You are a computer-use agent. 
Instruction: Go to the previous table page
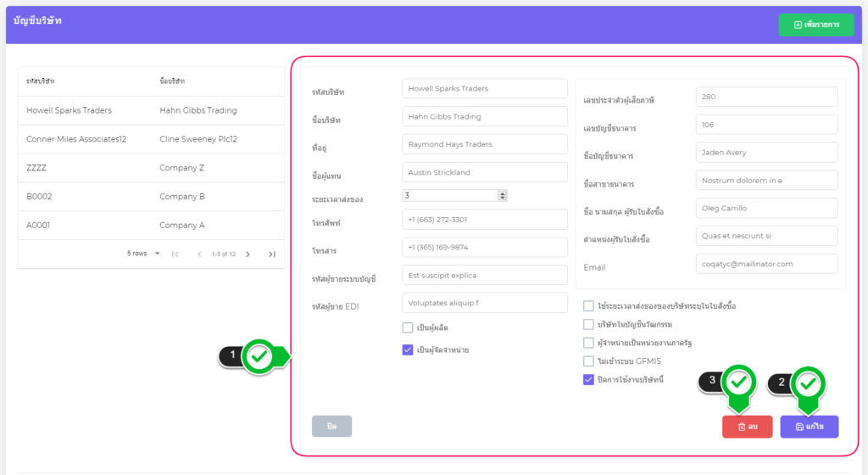pyautogui.click(x=200, y=254)
